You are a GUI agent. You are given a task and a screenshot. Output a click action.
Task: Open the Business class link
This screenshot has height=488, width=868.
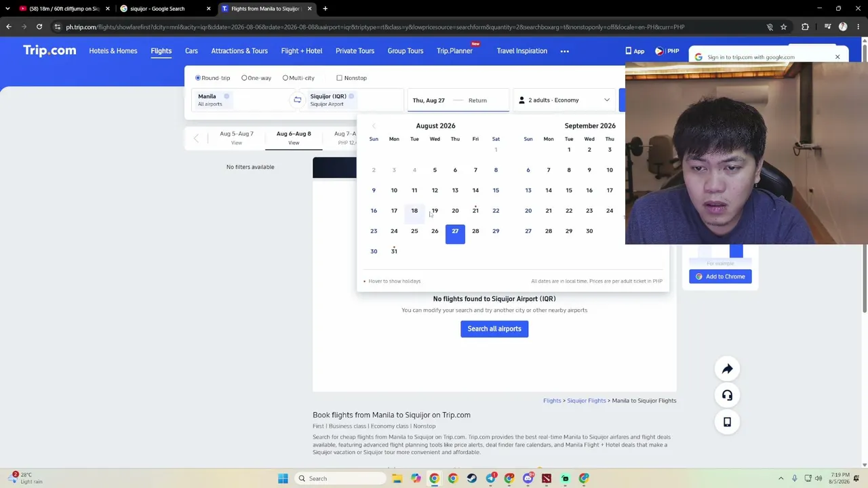[348, 426]
